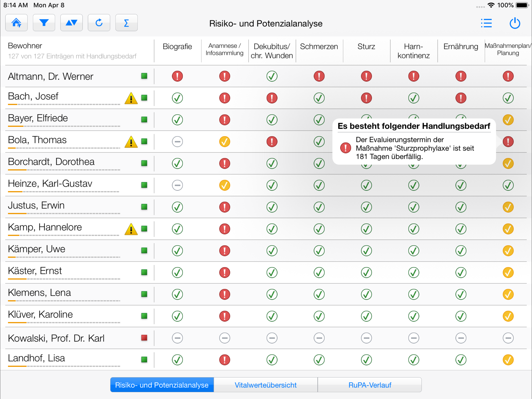Click red Maßnahmenplan alert for Bola, Thomas
This screenshot has width=532, height=399.
[508, 142]
